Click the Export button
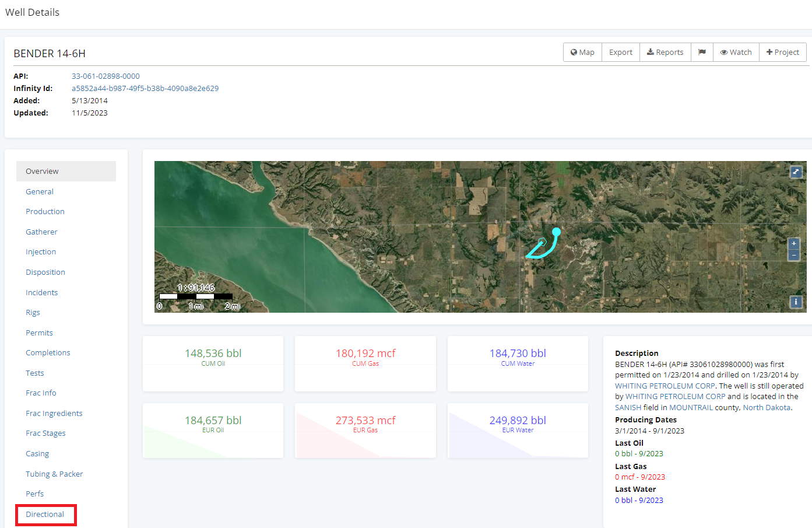The width and height of the screenshot is (812, 528). coord(620,52)
